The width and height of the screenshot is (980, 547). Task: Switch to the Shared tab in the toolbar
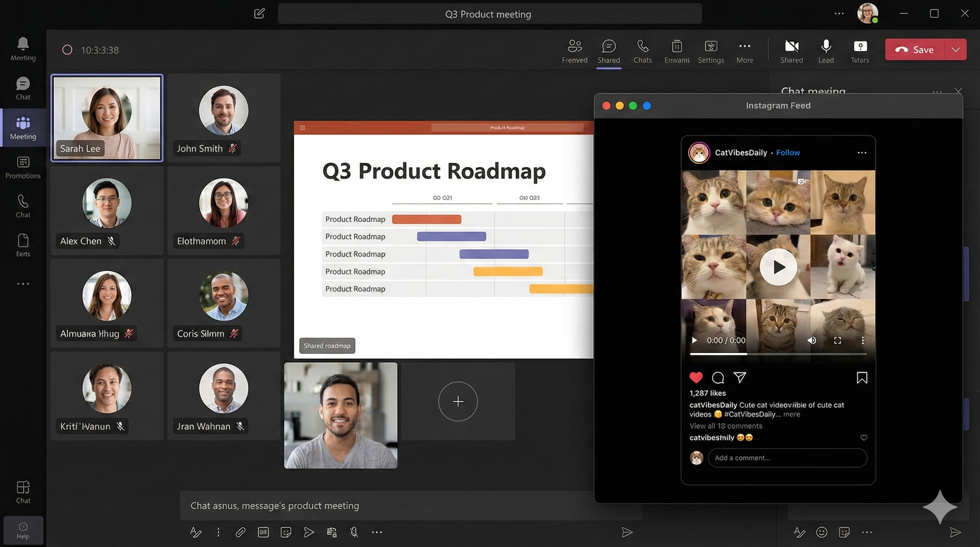click(609, 51)
